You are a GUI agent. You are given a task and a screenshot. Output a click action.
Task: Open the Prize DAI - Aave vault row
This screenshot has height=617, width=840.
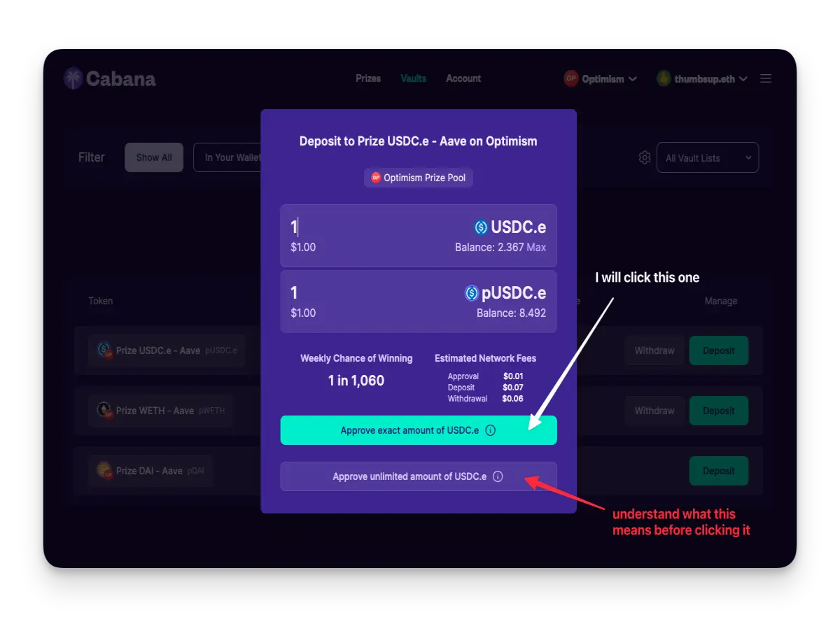pyautogui.click(x=150, y=471)
